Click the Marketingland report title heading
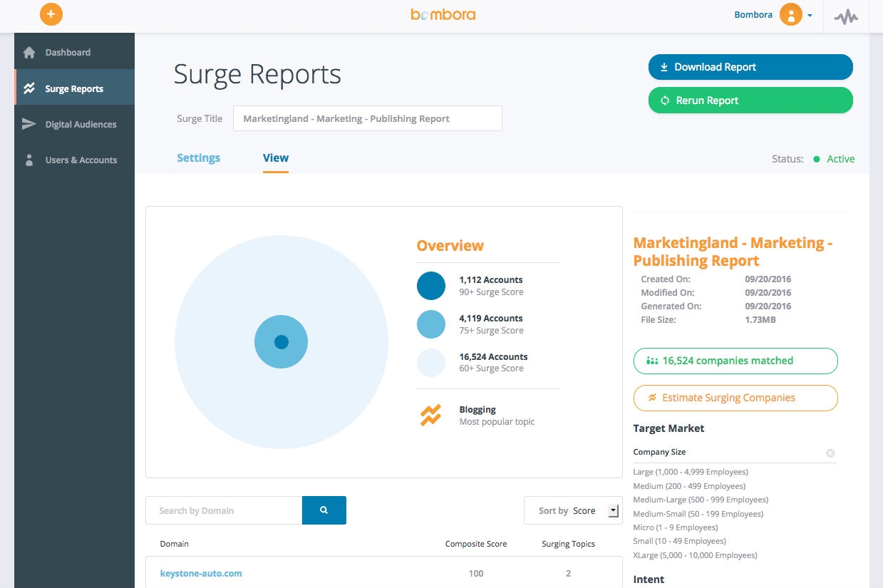Screen dimensions: 883x588 tap(733, 252)
